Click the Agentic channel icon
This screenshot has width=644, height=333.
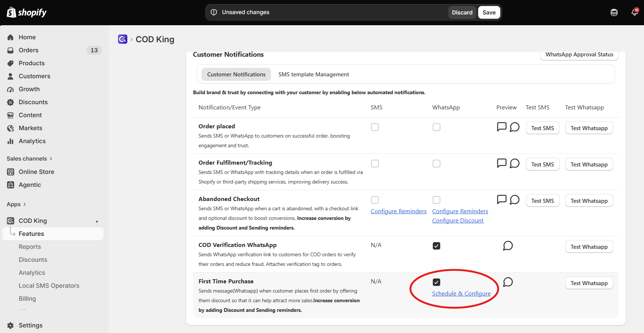10,185
